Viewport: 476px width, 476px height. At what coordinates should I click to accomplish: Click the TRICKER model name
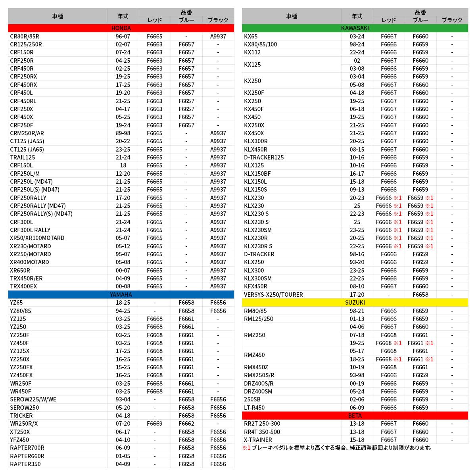pyautogui.click(x=21, y=416)
